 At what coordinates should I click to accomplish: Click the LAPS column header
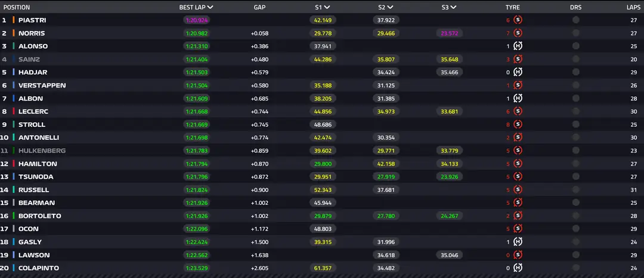pyautogui.click(x=634, y=7)
